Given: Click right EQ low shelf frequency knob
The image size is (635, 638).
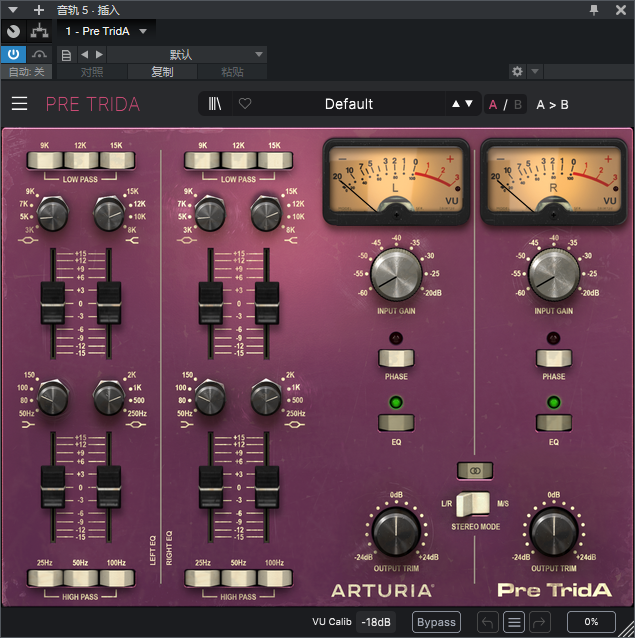Looking at the screenshot, I should [210, 398].
